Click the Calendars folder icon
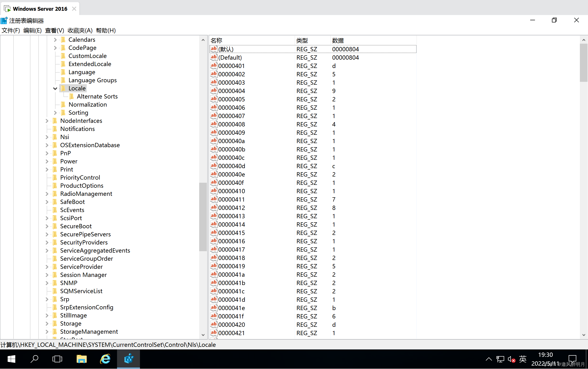588x369 pixels. pyautogui.click(x=63, y=40)
